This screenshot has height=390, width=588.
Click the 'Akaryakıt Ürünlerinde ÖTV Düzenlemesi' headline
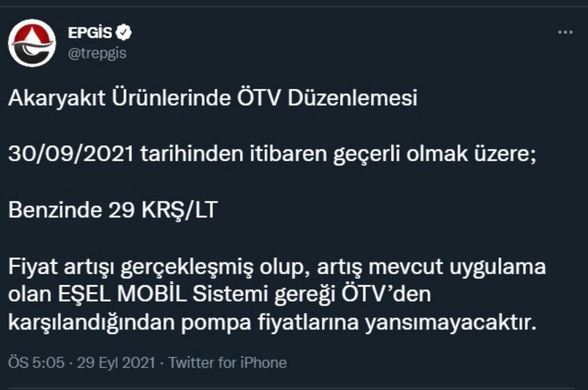(213, 99)
